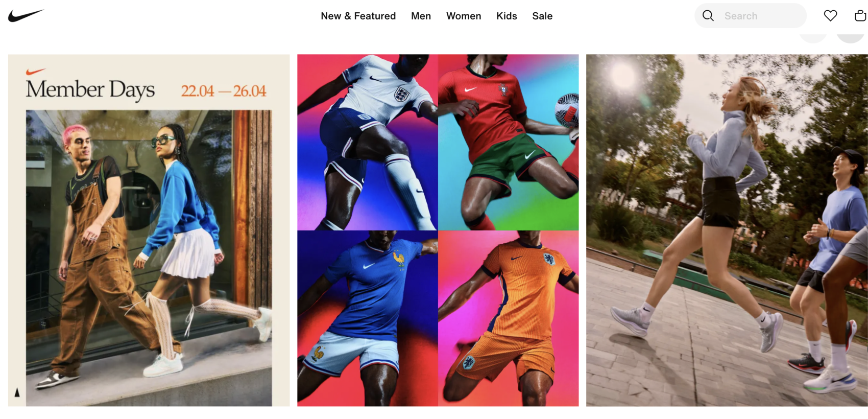Open the Men menu
This screenshot has height=419, width=868.
421,16
